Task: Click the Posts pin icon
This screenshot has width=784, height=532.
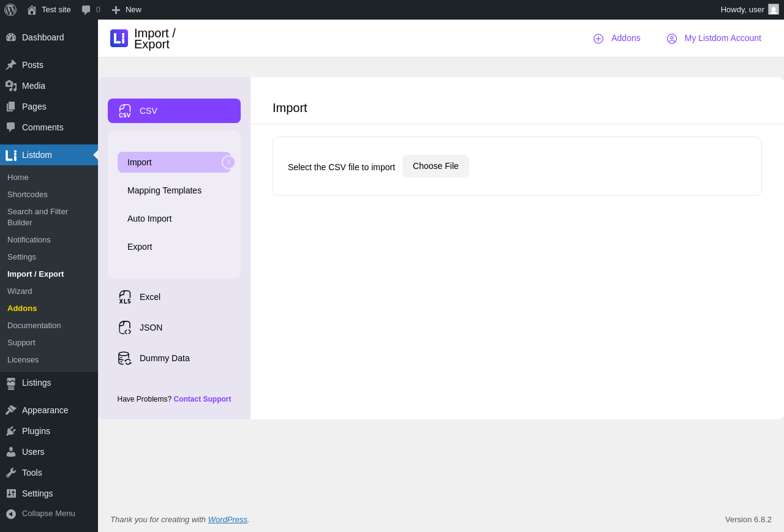Action: [x=11, y=65]
